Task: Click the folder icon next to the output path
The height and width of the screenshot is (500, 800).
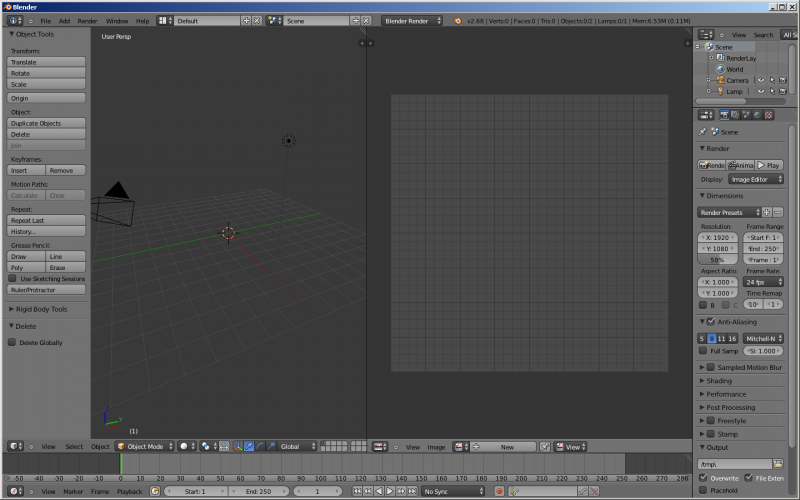Action: pyautogui.click(x=778, y=464)
